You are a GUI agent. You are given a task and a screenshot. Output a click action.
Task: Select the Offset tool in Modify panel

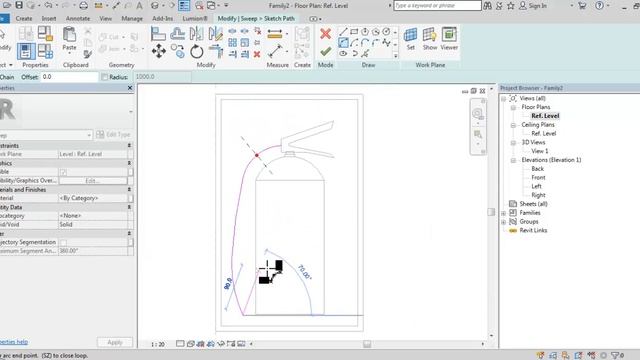(177, 33)
